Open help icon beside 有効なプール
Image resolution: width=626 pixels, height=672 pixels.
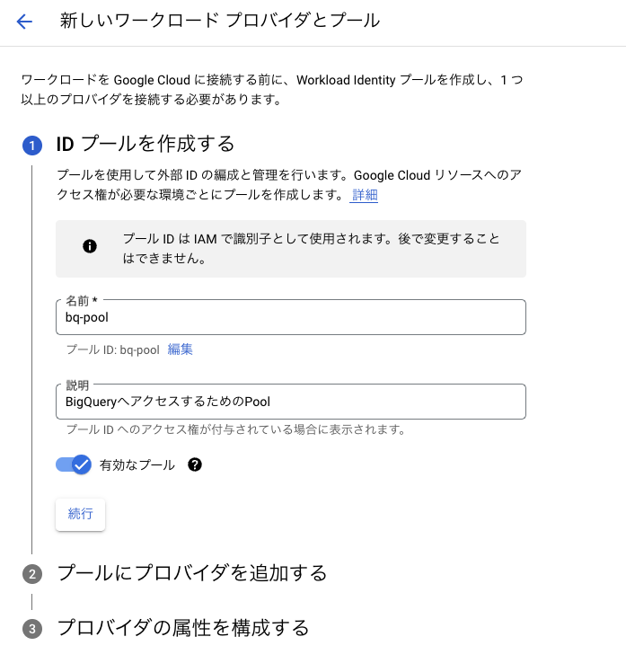click(x=195, y=464)
